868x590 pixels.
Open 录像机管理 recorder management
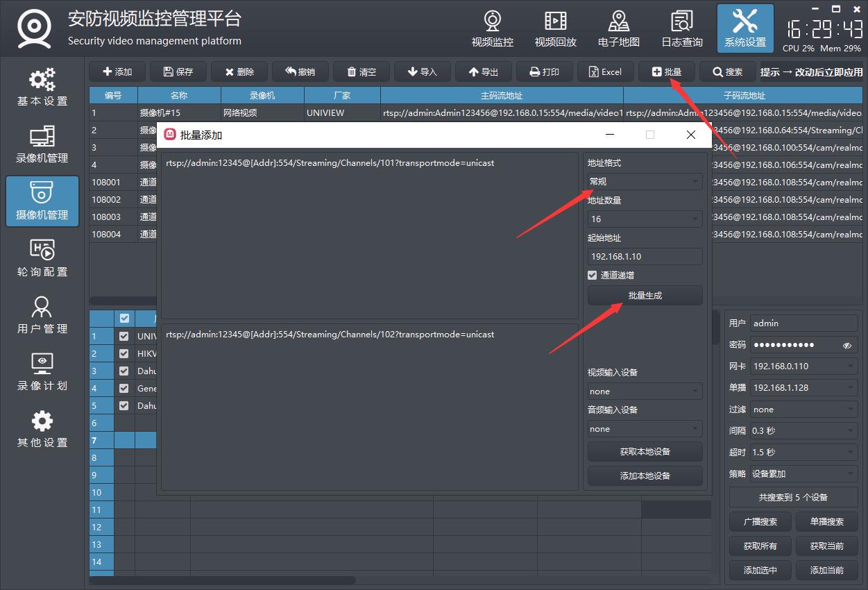tap(42, 144)
